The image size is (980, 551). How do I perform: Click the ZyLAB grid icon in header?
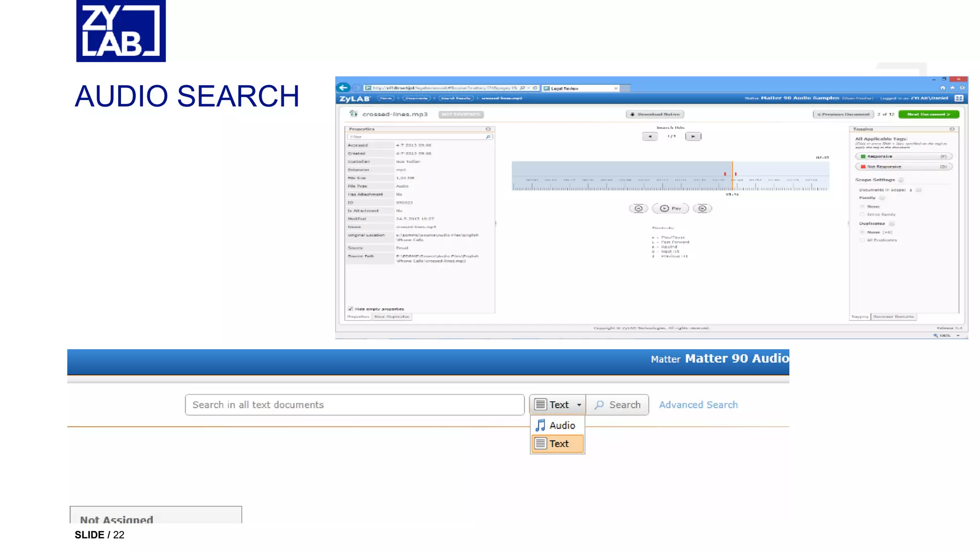(959, 98)
